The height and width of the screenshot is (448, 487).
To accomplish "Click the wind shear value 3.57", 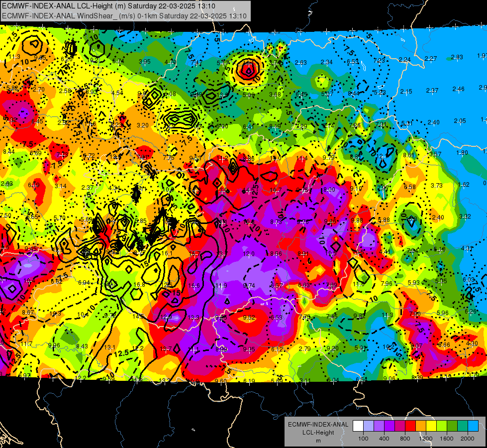I will pos(435,154).
